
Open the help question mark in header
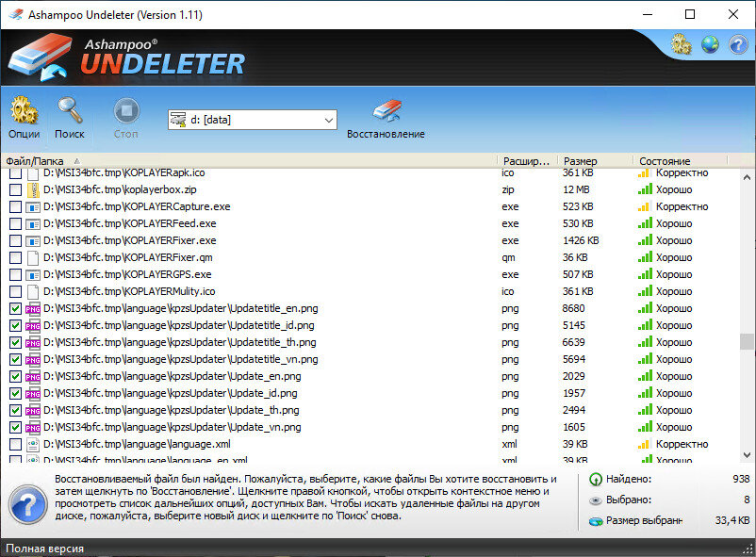click(x=738, y=44)
